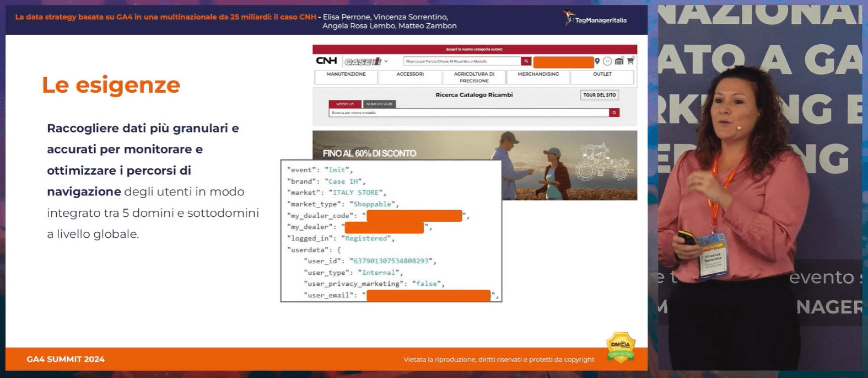
Task: Click the red model search magnifier button
Action: tap(614, 113)
